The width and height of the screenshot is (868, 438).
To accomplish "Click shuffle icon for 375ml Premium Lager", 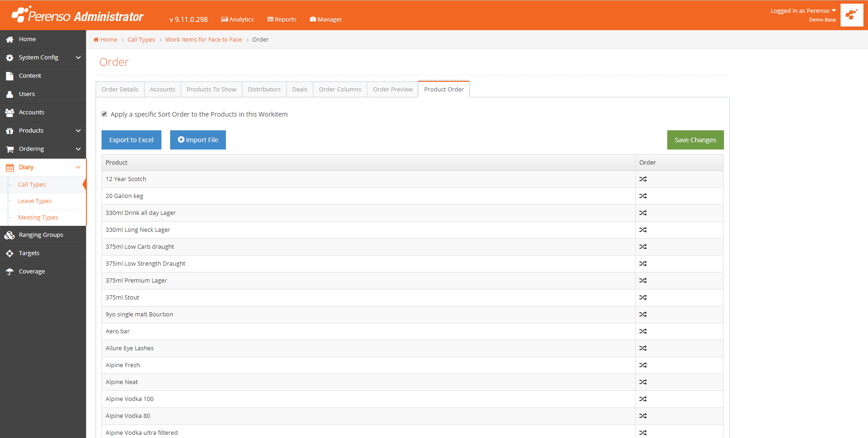I will click(x=643, y=281).
